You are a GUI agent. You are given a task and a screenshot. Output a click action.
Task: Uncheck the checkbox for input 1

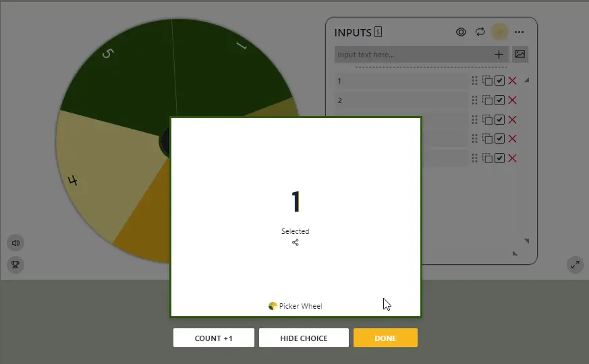point(499,81)
